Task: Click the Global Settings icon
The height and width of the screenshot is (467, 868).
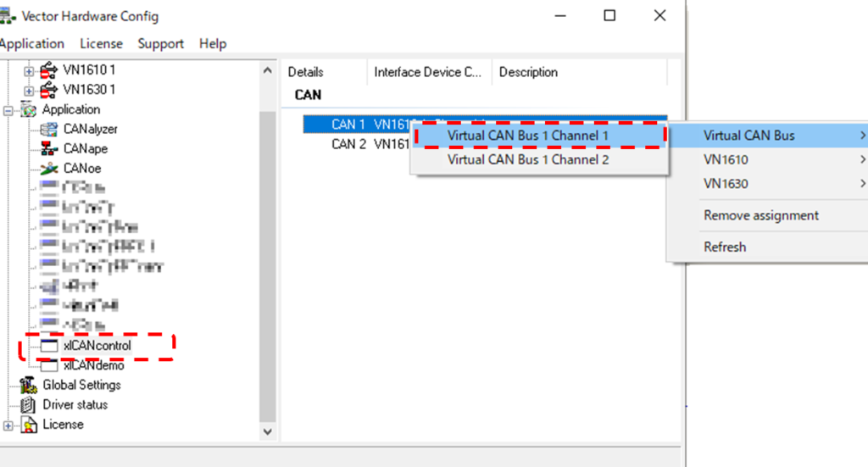Action: (29, 385)
